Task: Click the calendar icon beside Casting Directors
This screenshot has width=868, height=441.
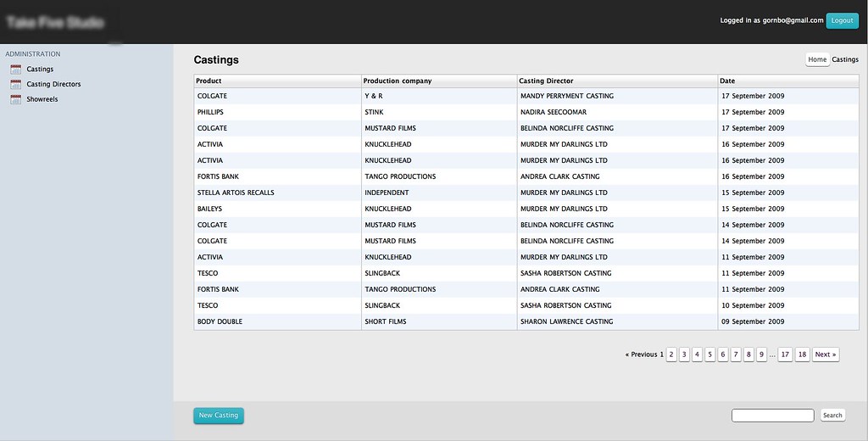Action: [15, 84]
